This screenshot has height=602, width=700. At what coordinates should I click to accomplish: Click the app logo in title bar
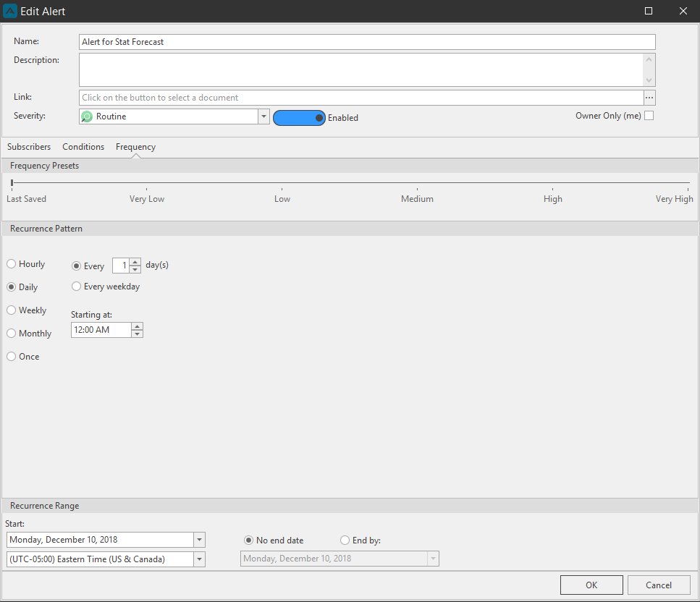10,11
